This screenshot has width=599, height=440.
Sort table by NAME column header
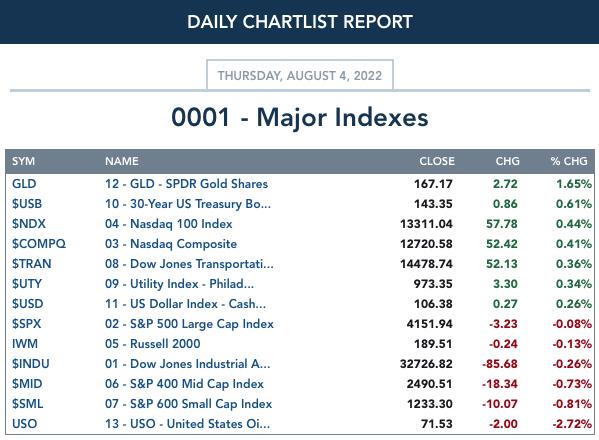[x=121, y=161]
